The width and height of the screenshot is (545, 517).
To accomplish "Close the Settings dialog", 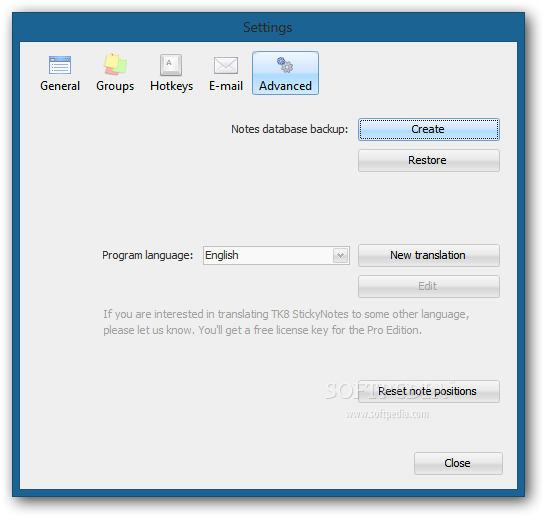I will [458, 463].
